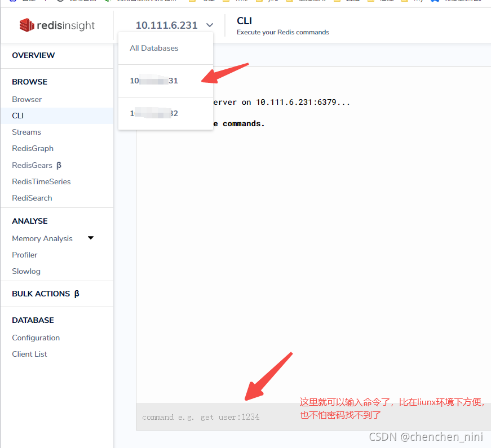Screen dimensions: 491x448
Task: Open the Browser page
Action: tap(27, 99)
